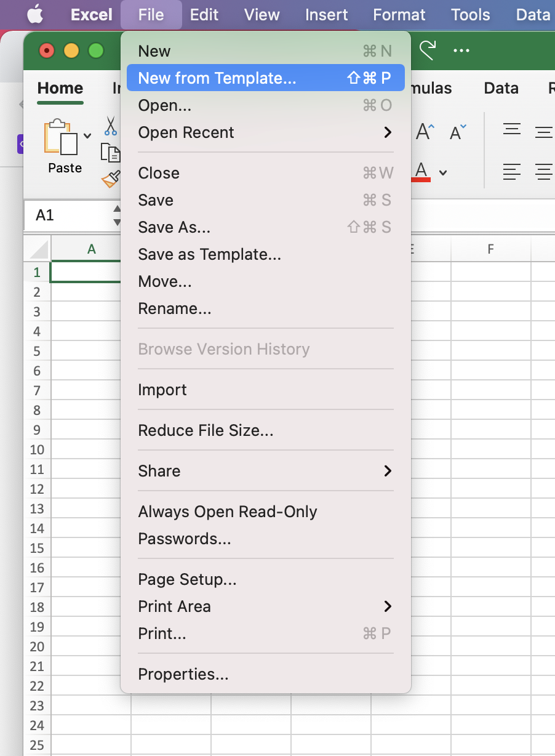
Task: Choose Open... in the File menu
Action: point(266,105)
